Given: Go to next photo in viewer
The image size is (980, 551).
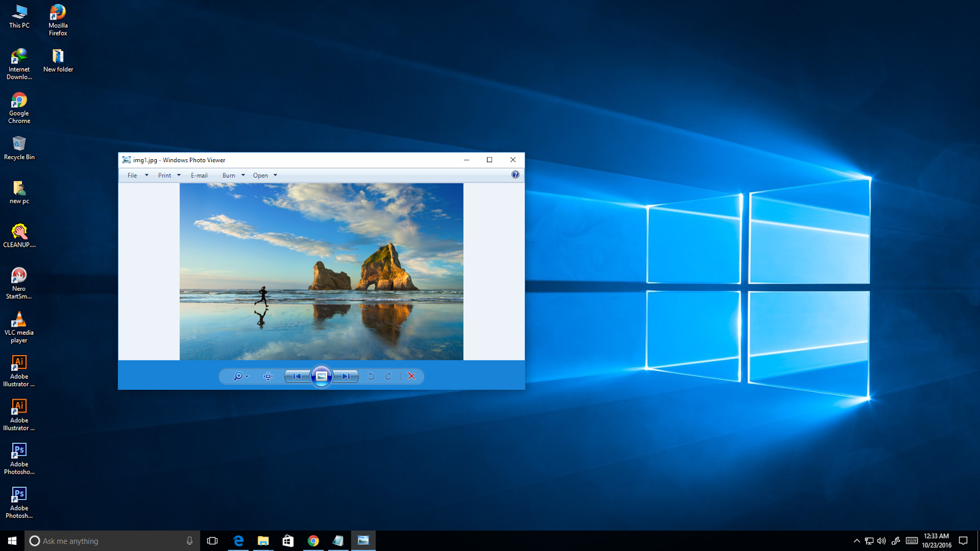Looking at the screenshot, I should [346, 377].
